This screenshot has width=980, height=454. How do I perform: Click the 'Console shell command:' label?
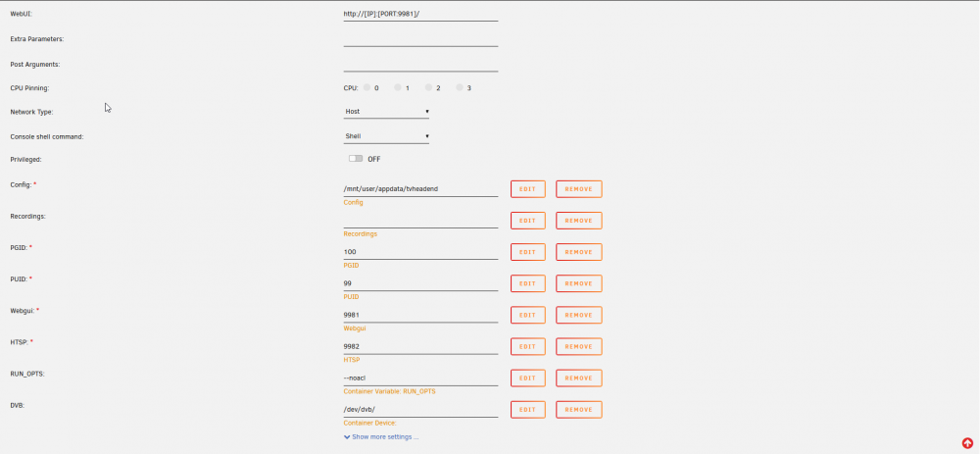tap(47, 136)
